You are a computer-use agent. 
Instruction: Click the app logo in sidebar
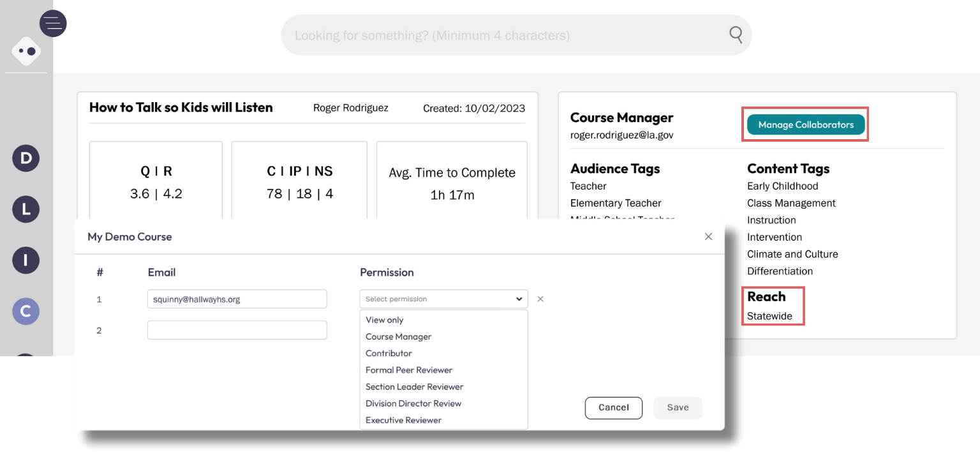coord(26,51)
